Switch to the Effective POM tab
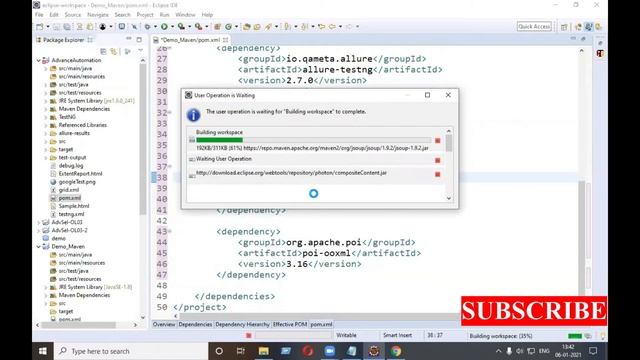 coord(290,324)
